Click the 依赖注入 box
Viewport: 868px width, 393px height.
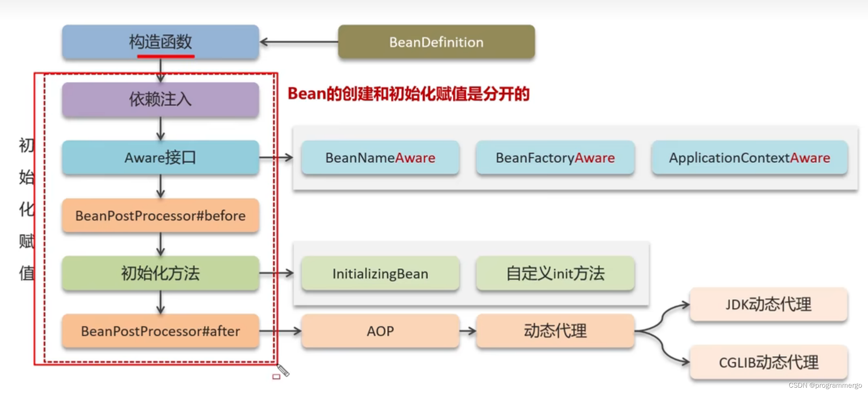[161, 100]
